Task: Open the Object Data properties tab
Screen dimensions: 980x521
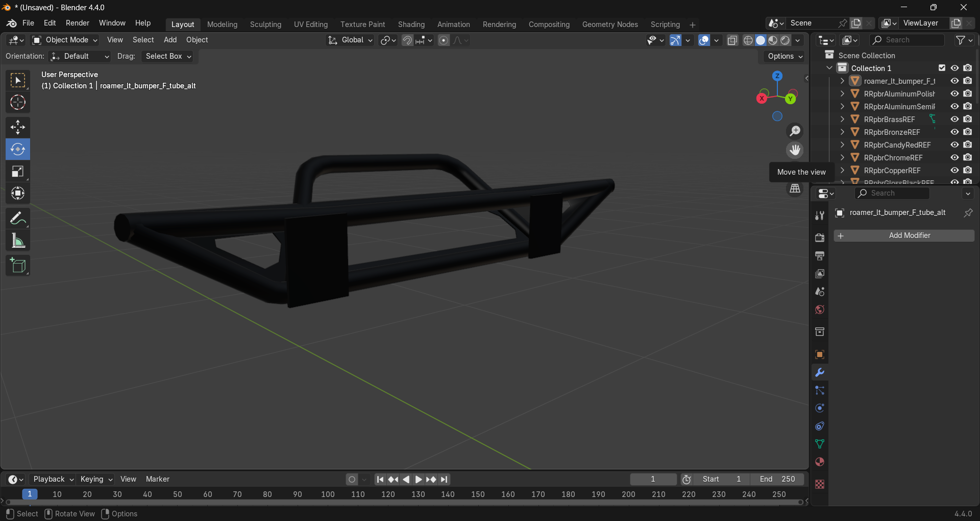Action: point(820,444)
